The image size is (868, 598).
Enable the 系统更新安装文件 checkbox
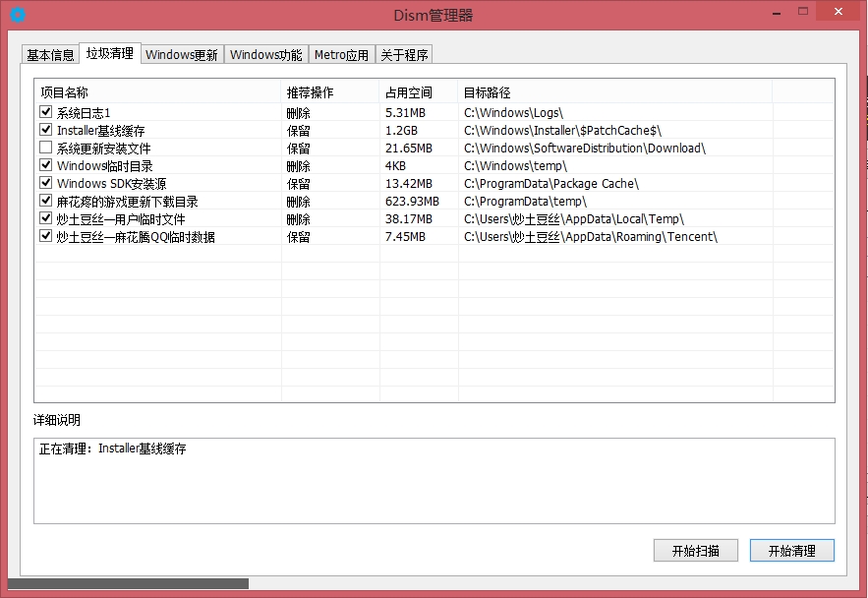pyautogui.click(x=45, y=148)
